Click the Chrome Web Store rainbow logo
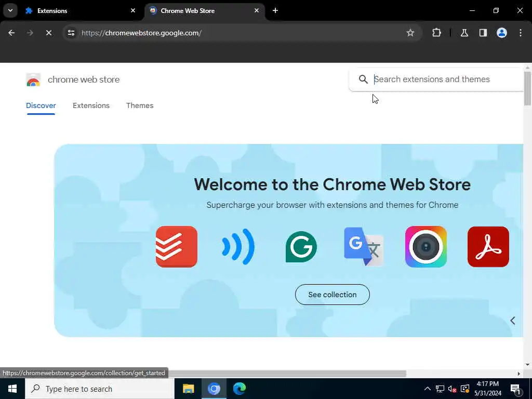The image size is (532, 399). pyautogui.click(x=33, y=79)
